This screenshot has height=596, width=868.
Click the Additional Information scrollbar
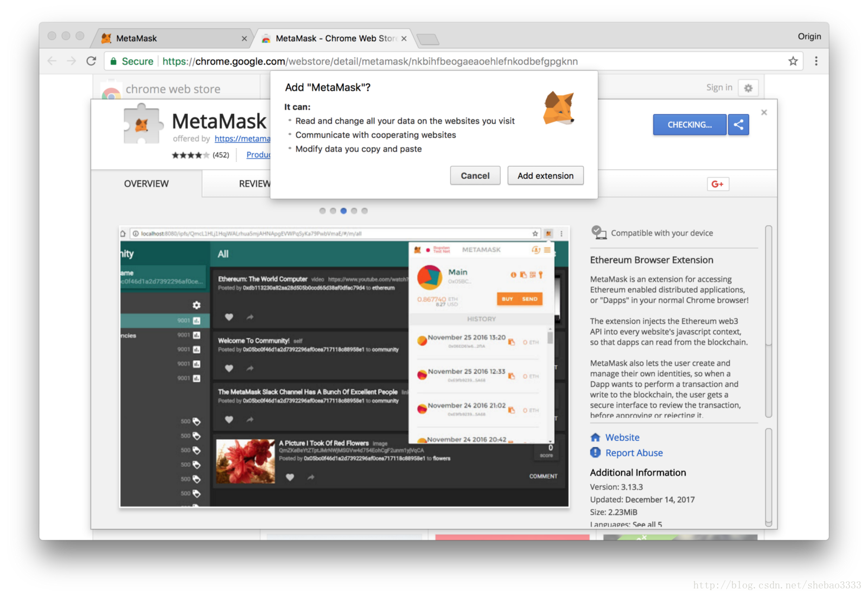(x=768, y=477)
